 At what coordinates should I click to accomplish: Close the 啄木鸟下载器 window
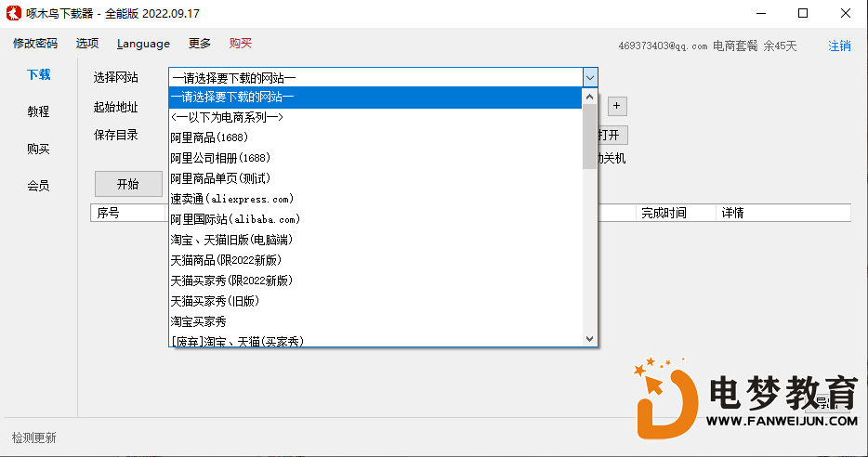[846, 13]
